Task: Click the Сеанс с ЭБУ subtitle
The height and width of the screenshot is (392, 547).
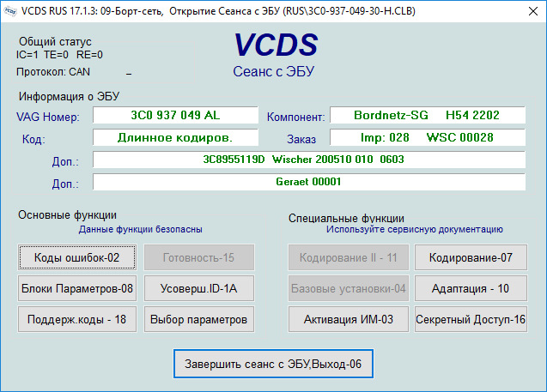Action: 273,71
